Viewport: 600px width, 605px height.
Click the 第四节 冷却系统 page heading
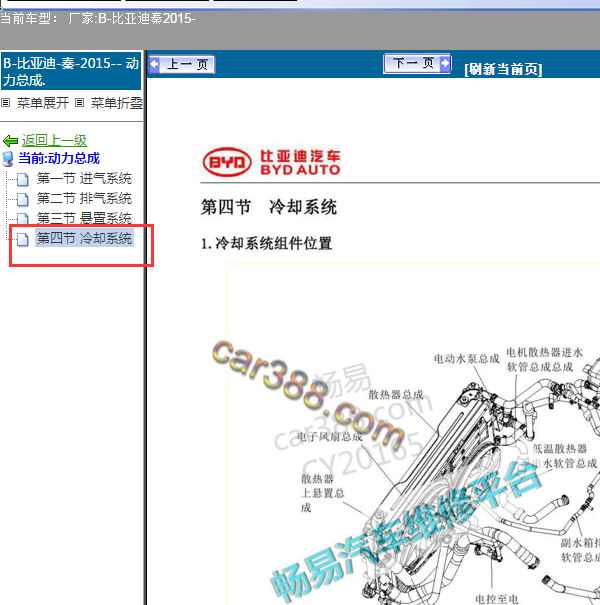point(269,207)
